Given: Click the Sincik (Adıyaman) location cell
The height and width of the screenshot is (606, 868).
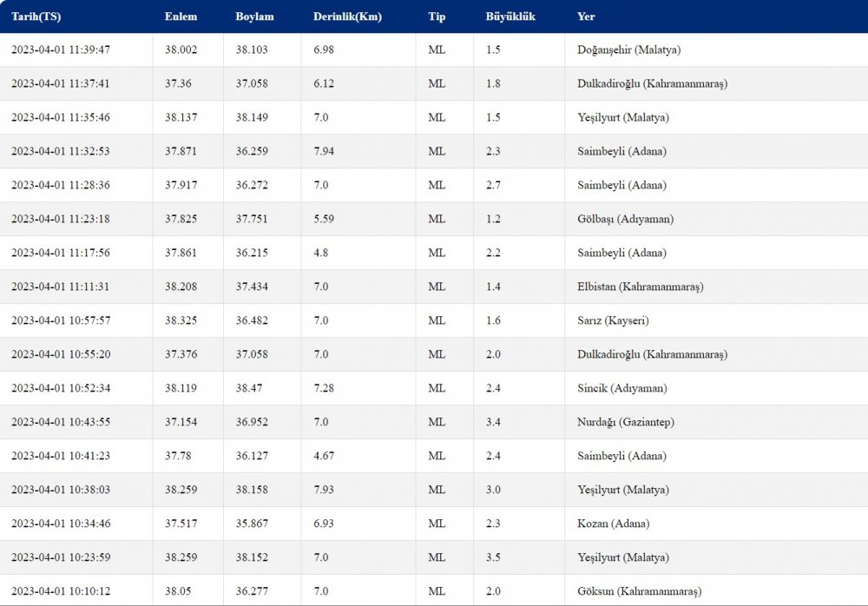Looking at the screenshot, I should point(621,388).
